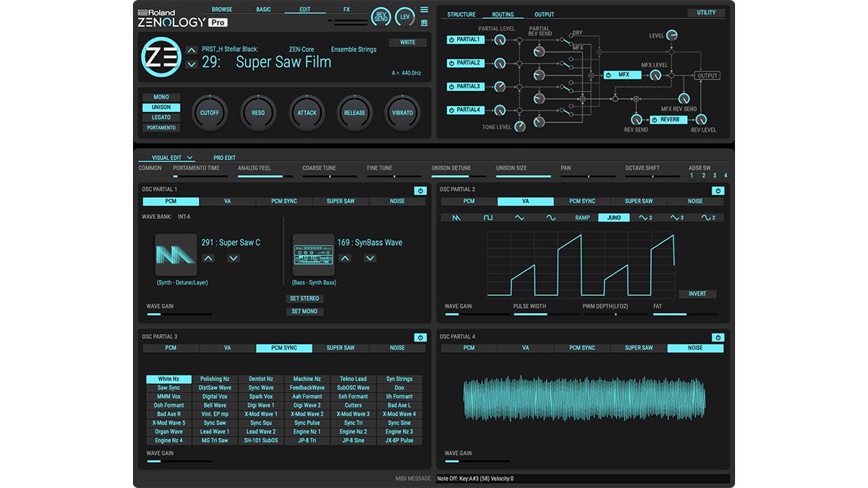Open the ROUTING tab in the structure panel
Image resolution: width=868 pixels, height=488 pixels.
503,14
